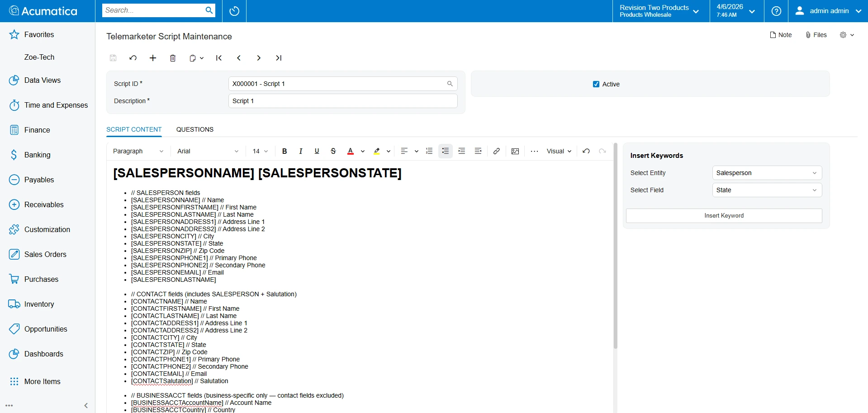Viewport: 868px width, 413px height.
Task: Insert a numbered list
Action: coord(429,151)
